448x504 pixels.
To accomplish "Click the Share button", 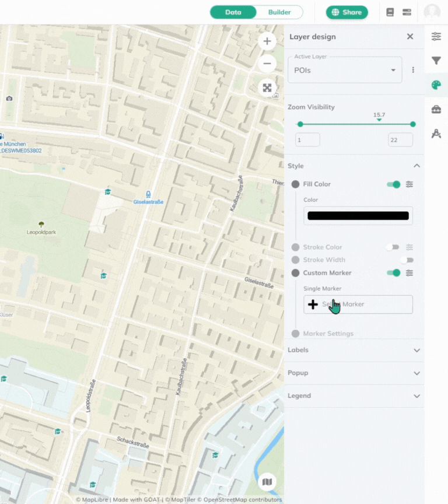I will point(347,12).
